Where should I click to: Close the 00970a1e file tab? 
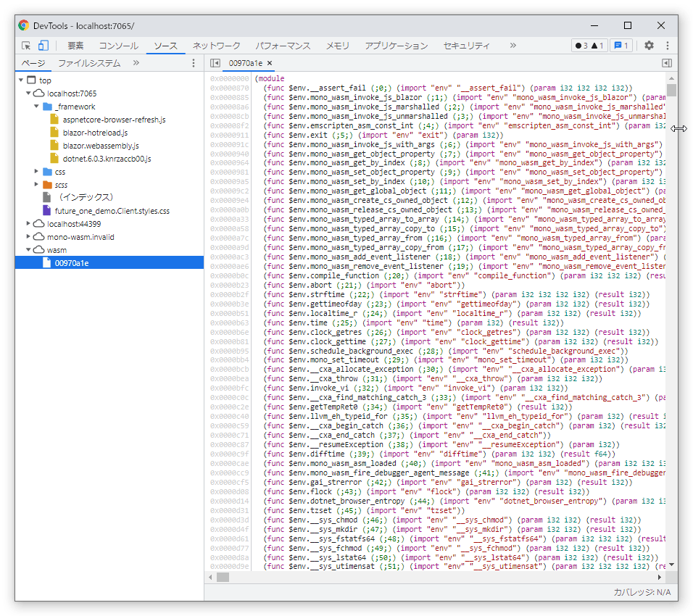pyautogui.click(x=270, y=63)
